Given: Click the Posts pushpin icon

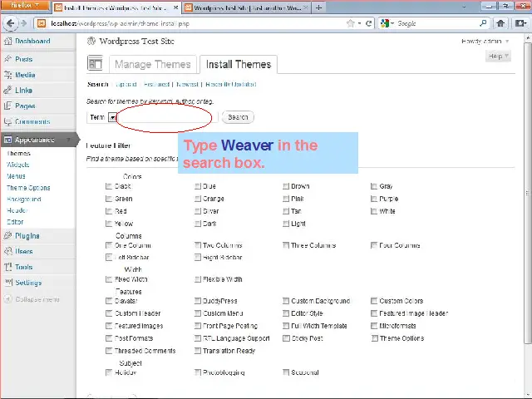Looking at the screenshot, I should (7, 59).
